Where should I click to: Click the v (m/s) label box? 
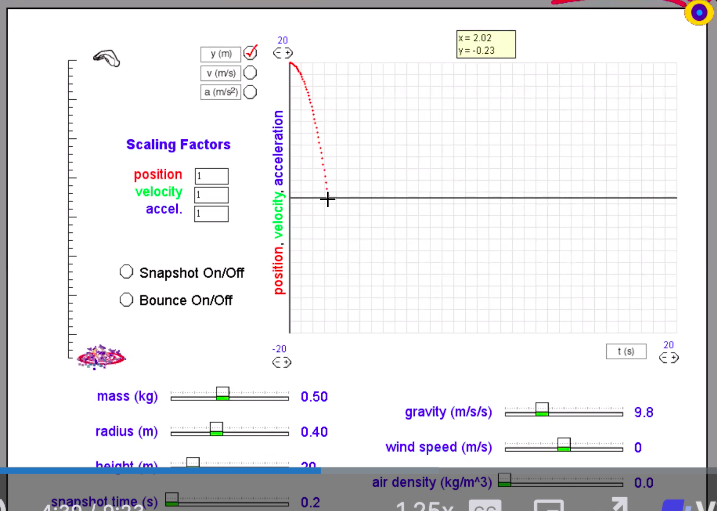(220, 73)
